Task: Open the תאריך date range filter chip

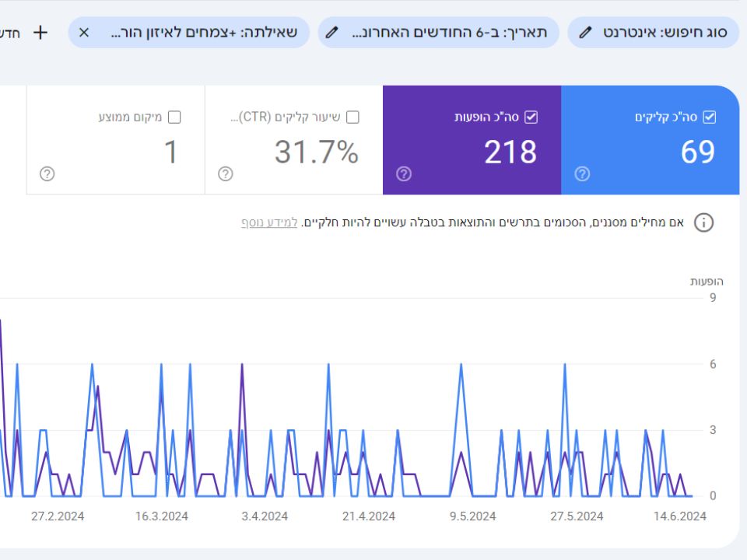Action: tap(449, 33)
